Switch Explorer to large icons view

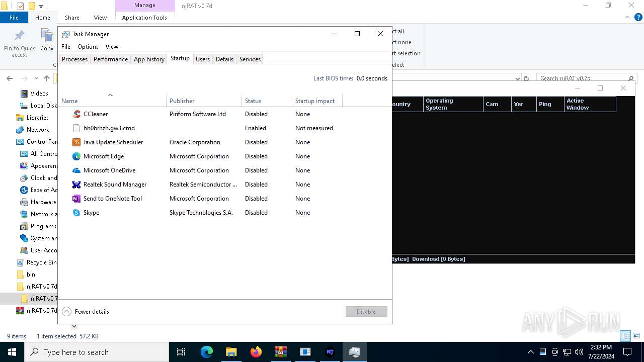(x=636, y=336)
